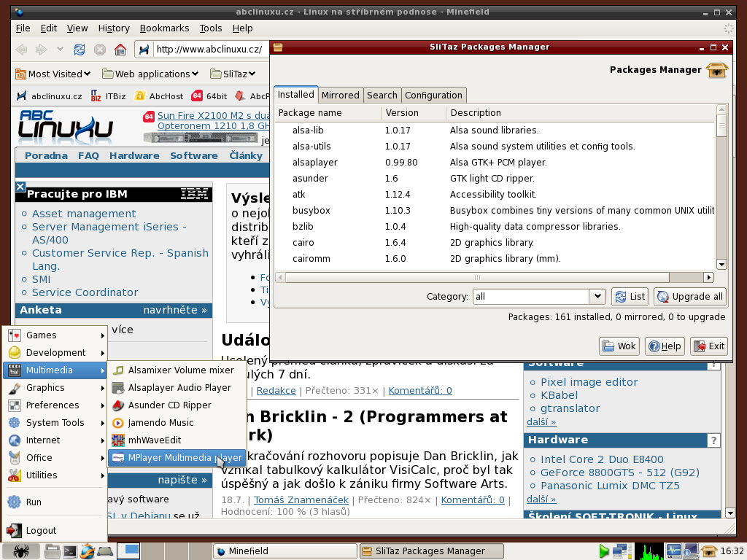Open the Most Visited bookmarks folder
This screenshot has width=747, height=560.
point(53,74)
